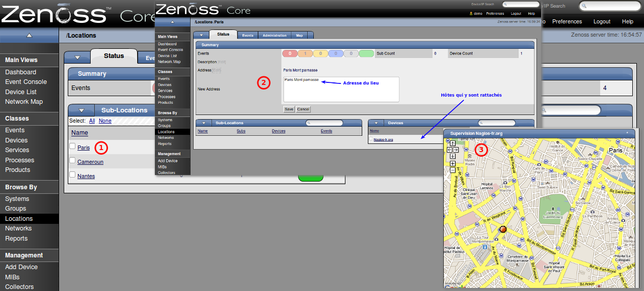
Task: Open the Sub-Locations panel dropdown menu
Action: (x=81, y=110)
